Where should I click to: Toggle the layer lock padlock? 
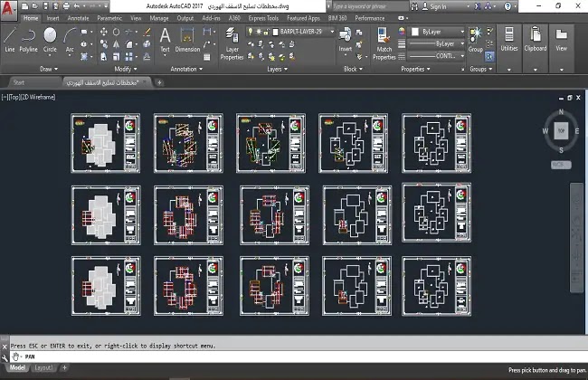click(x=266, y=32)
